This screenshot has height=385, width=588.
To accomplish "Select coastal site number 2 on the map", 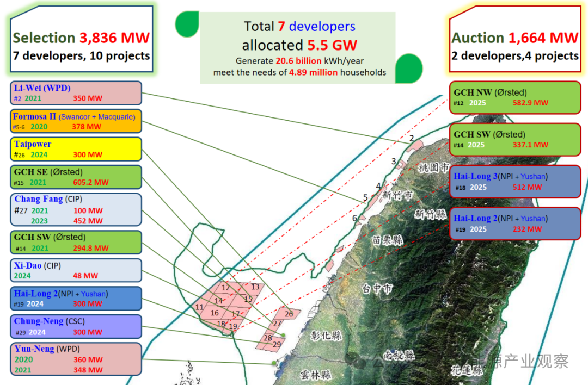I will (x=412, y=138).
